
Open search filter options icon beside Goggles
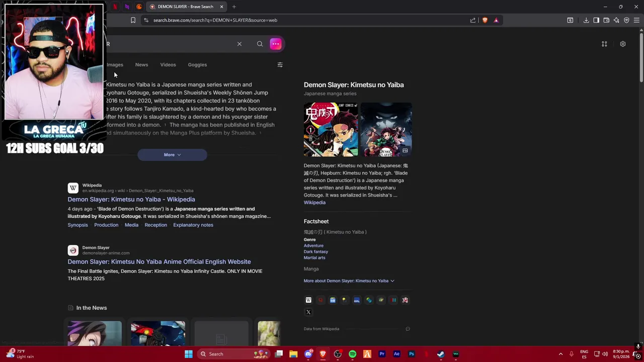280,64
